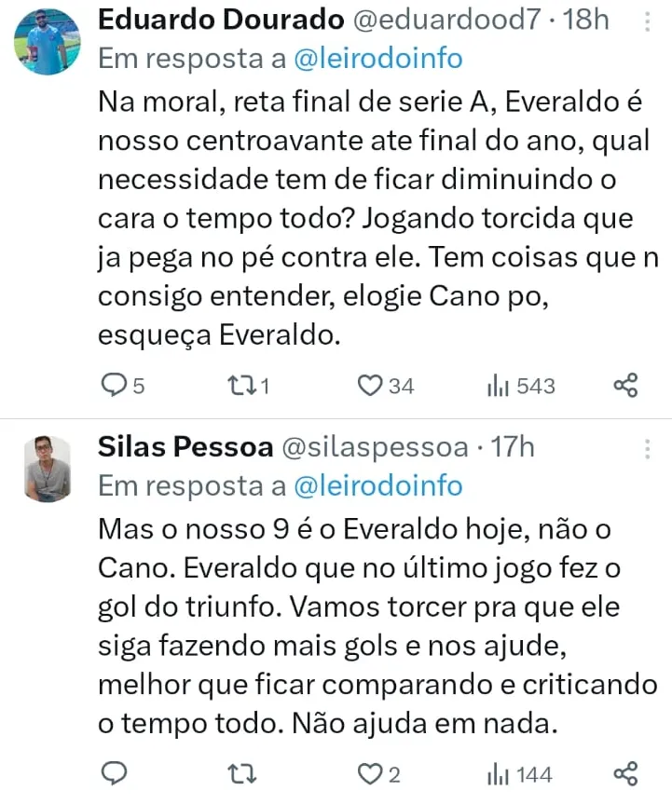The height and width of the screenshot is (804, 672).
Task: Like Silas Pessoa's tweet
Action: 372,774
